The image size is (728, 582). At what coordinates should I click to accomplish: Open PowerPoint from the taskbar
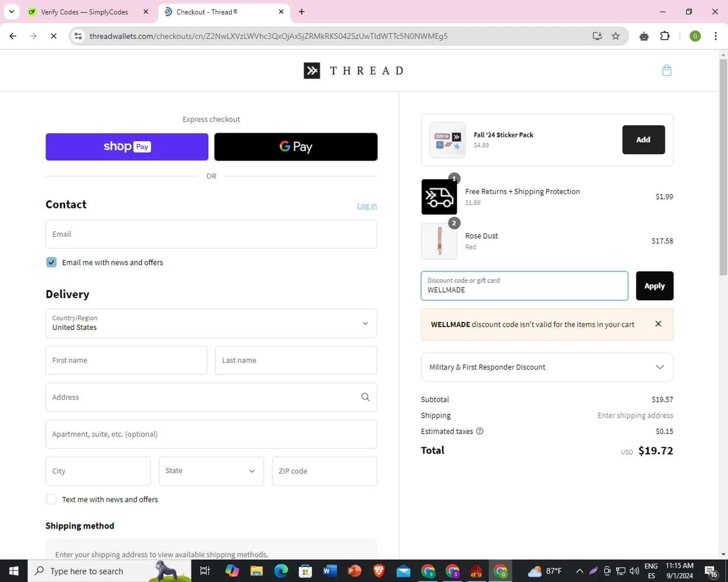click(x=354, y=571)
